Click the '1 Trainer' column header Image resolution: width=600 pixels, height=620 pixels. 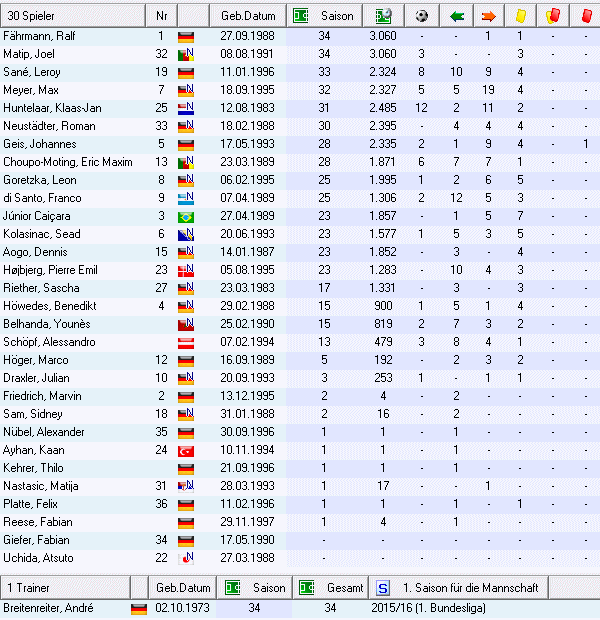tap(65, 588)
